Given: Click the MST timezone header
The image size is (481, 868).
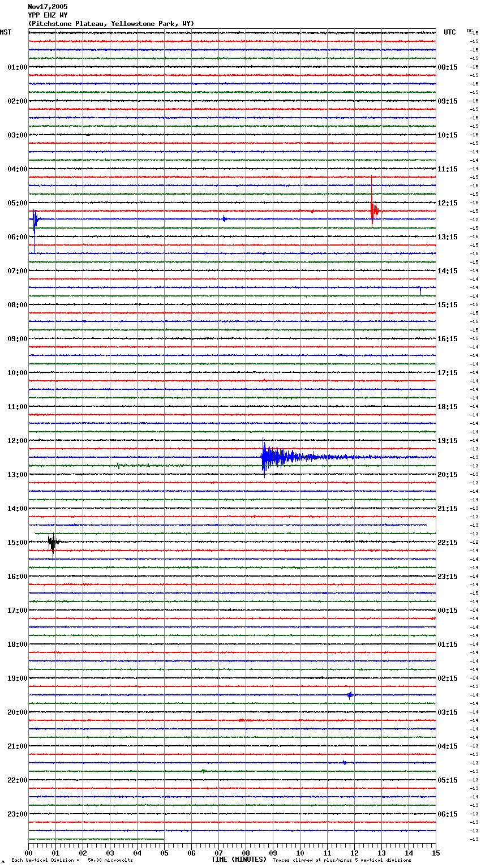Looking at the screenshot, I should (x=6, y=32).
